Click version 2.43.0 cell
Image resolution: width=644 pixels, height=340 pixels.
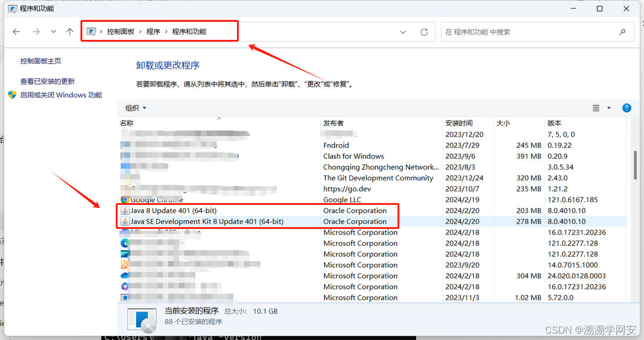coord(557,178)
